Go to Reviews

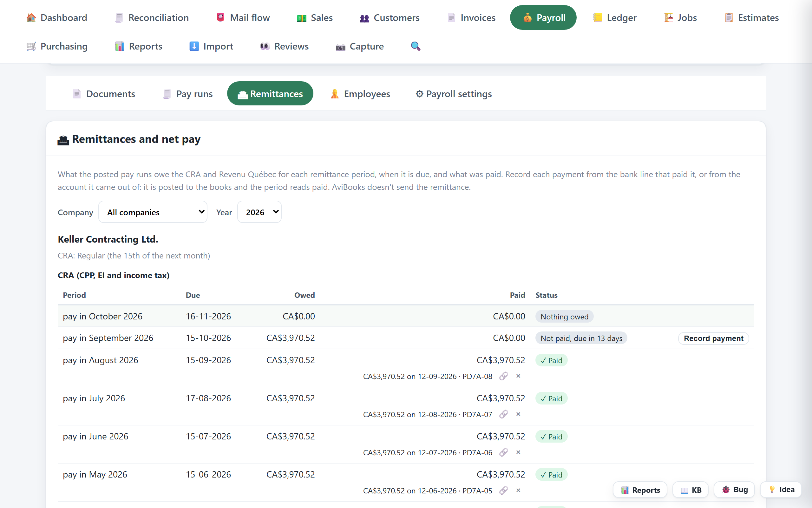285,46
